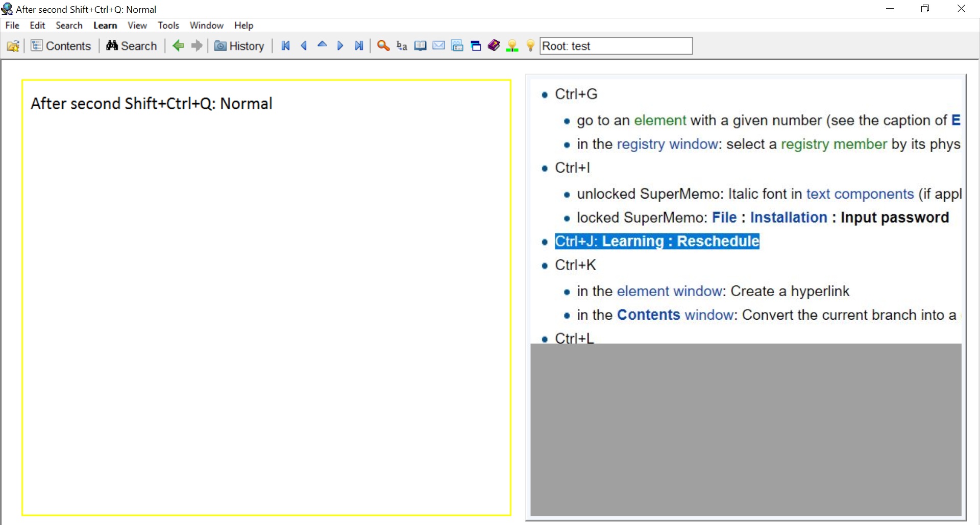This screenshot has width=980, height=525.
Task: Open the File menu
Action: (x=12, y=25)
